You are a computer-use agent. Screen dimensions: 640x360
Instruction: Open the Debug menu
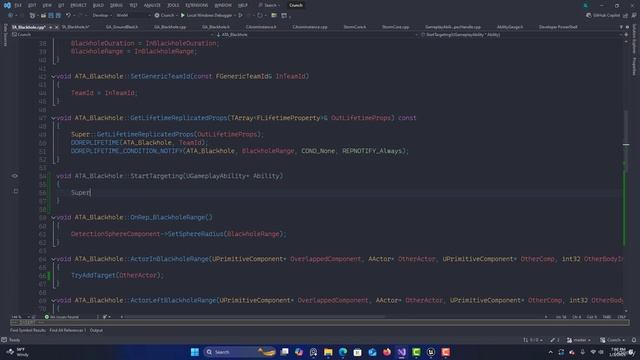coord(116,5)
